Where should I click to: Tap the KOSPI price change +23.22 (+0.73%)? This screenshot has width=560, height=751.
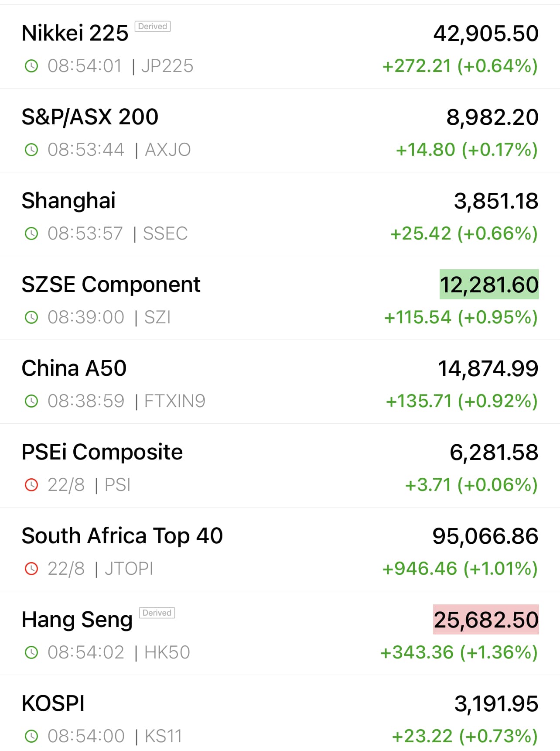pyautogui.click(x=464, y=736)
